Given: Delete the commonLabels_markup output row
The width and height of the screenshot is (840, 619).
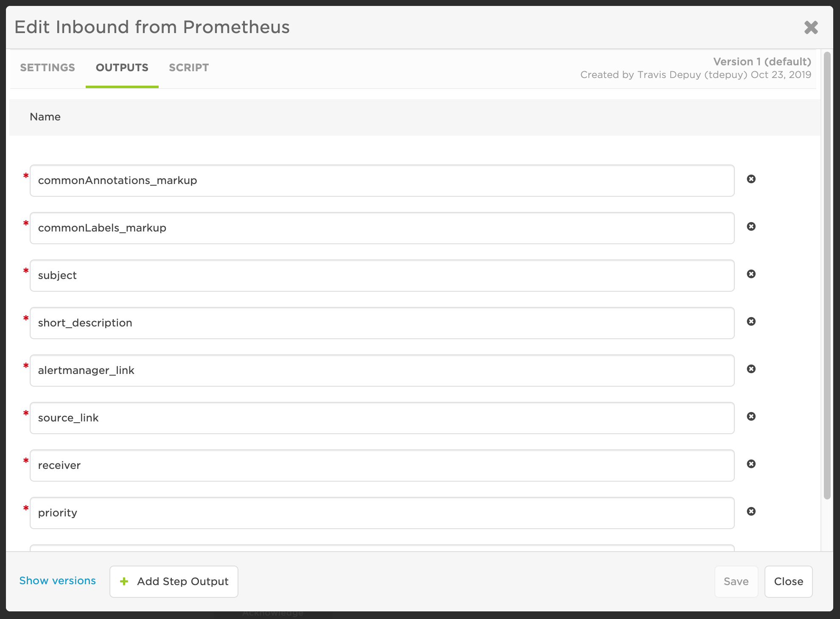Looking at the screenshot, I should pos(751,227).
